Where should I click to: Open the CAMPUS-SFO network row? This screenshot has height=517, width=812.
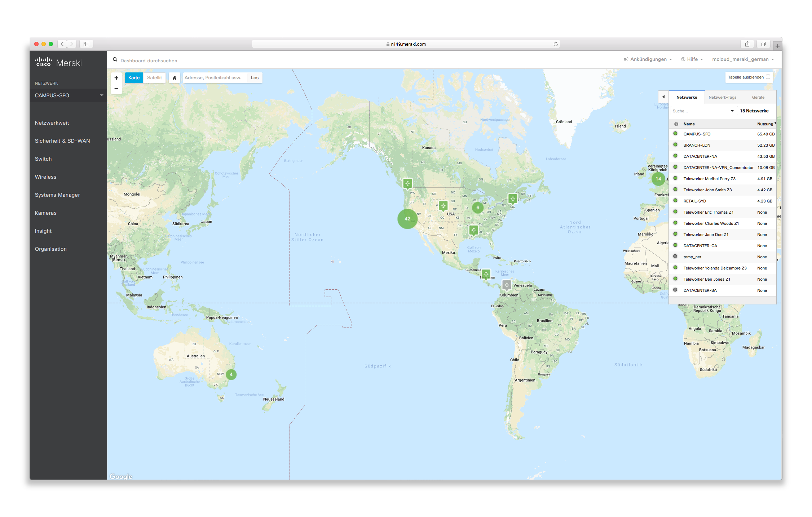723,134
